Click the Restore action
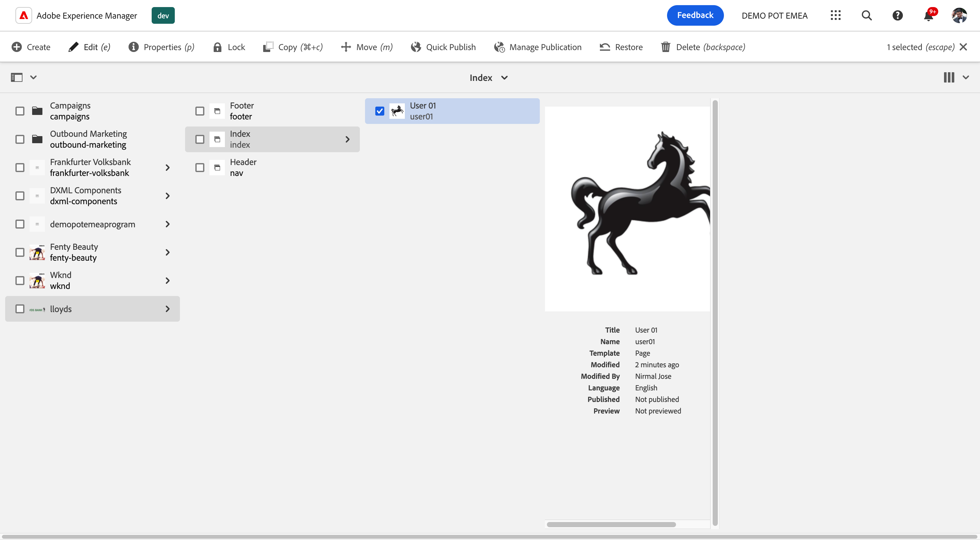The height and width of the screenshot is (540, 980). tap(621, 47)
